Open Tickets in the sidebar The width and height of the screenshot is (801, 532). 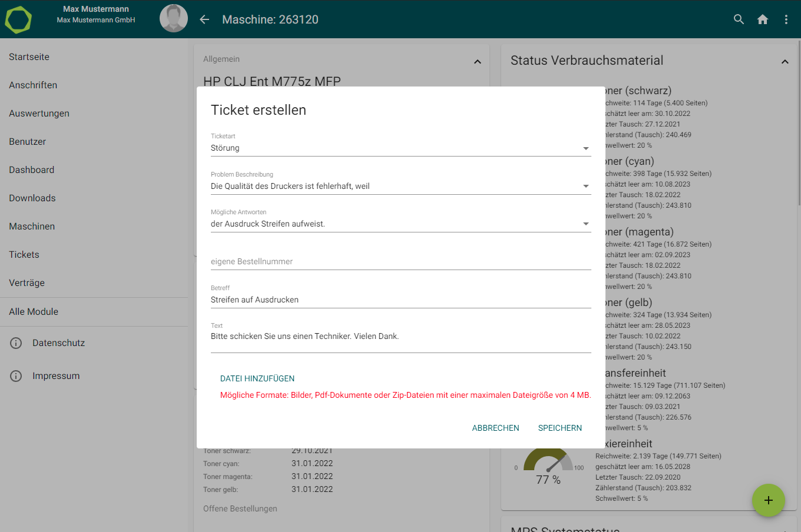point(24,255)
